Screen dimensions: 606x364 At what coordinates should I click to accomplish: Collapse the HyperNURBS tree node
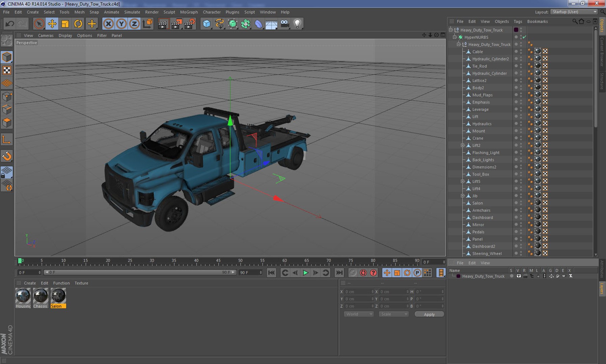point(454,37)
